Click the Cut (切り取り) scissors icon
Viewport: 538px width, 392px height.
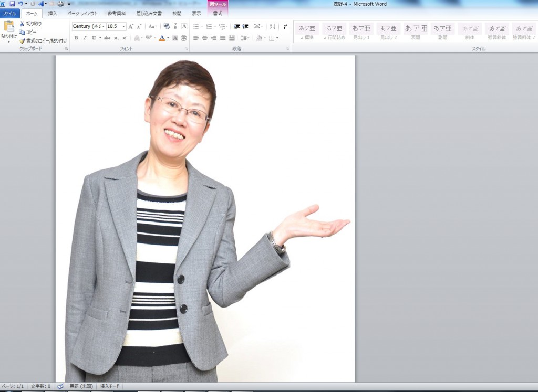click(22, 24)
